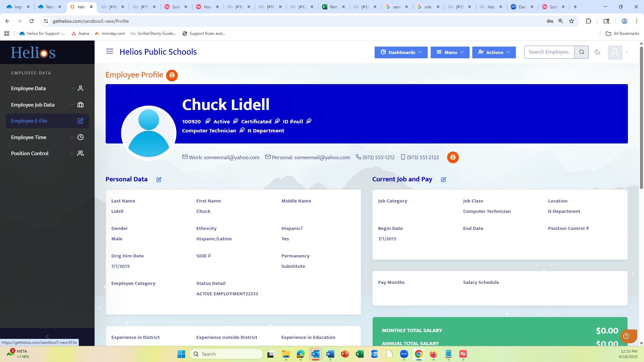This screenshot has height=362, width=644.
Task: Click the edit icon next to Personal Data
Action: click(x=159, y=180)
